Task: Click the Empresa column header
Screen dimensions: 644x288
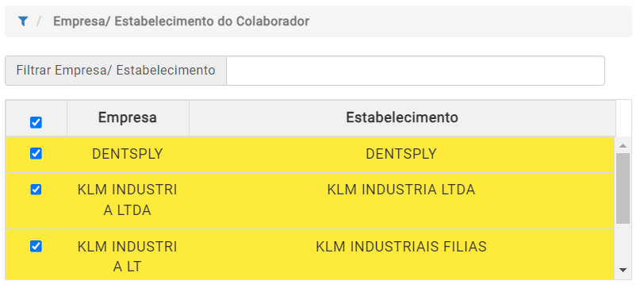Action: pyautogui.click(x=128, y=118)
